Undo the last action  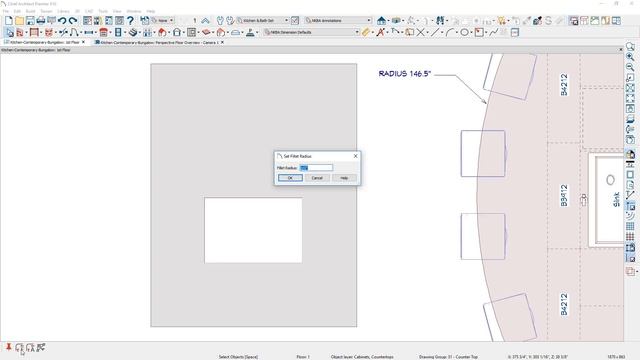point(62,20)
